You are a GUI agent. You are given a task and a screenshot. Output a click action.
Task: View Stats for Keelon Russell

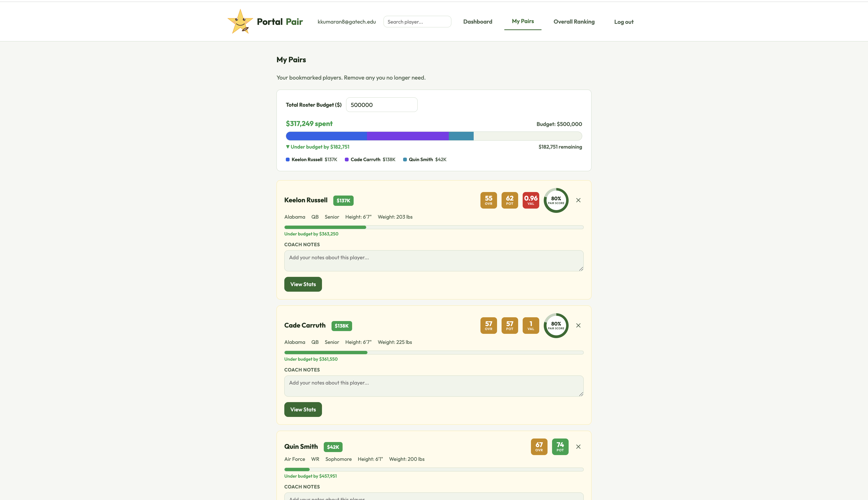coord(303,284)
